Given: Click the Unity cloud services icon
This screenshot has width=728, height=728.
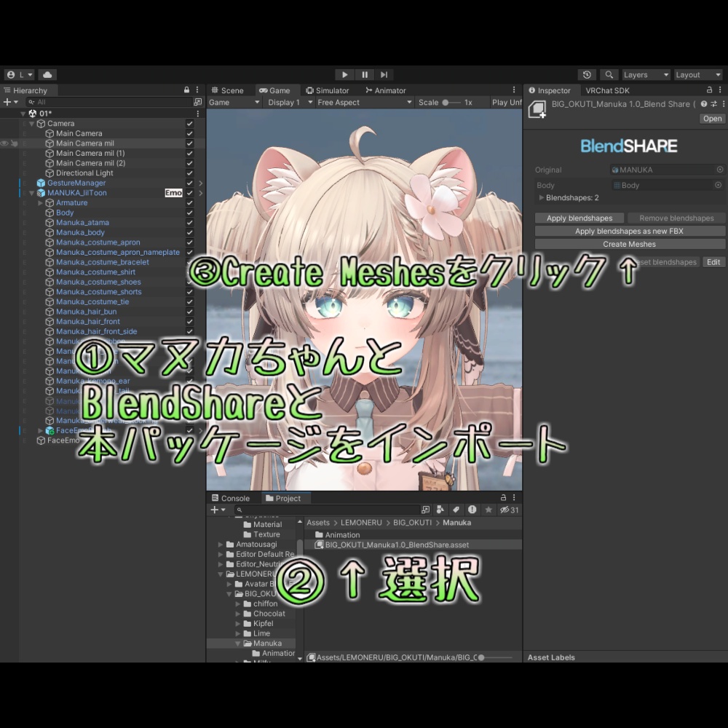Looking at the screenshot, I should [x=46, y=74].
